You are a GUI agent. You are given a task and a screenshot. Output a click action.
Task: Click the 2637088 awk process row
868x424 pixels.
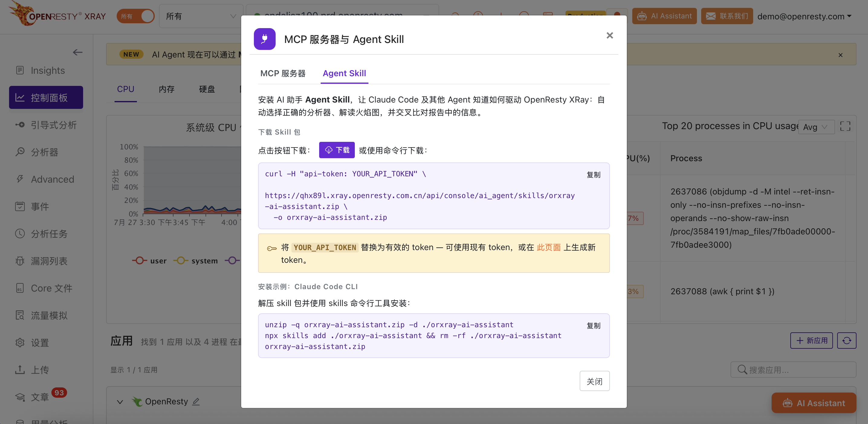coord(722,291)
